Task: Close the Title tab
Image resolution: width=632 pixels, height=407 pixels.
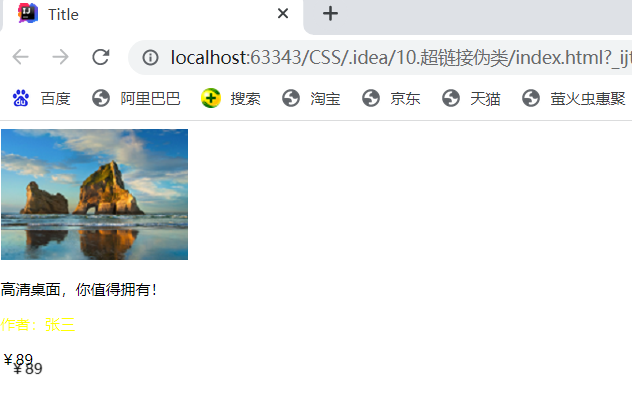Action: pos(283,14)
